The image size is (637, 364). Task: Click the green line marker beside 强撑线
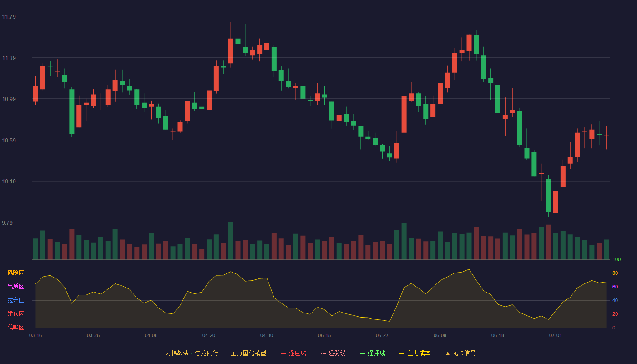[363, 353]
